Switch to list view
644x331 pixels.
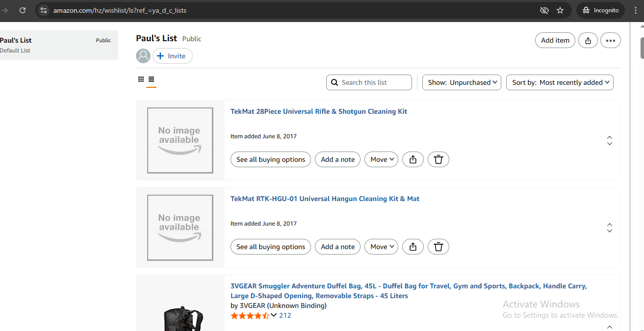151,79
